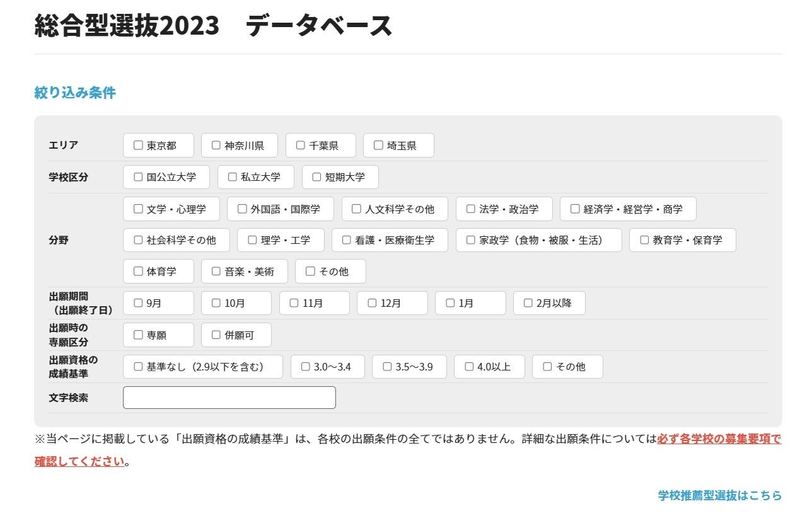The image size is (812, 516).
Task: Tick the 私立大学 checkbox
Action: (233, 177)
